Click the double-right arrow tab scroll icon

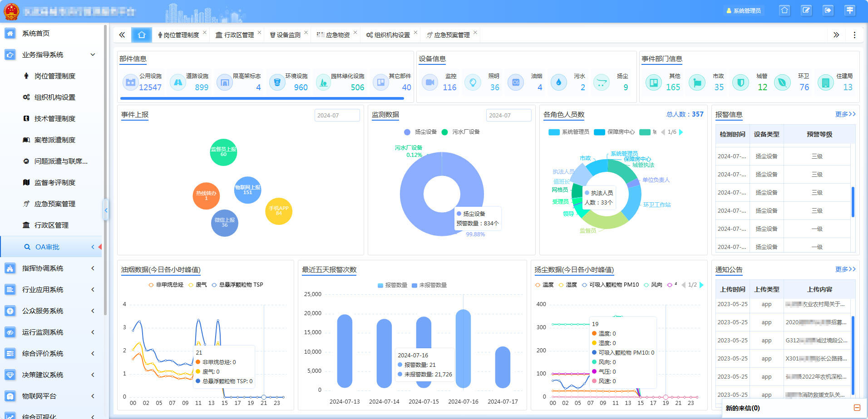click(x=836, y=35)
